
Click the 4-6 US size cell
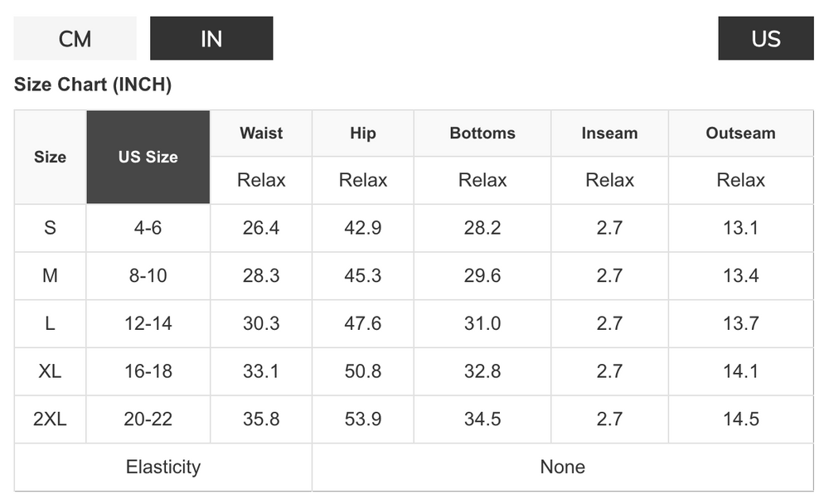pyautogui.click(x=148, y=228)
